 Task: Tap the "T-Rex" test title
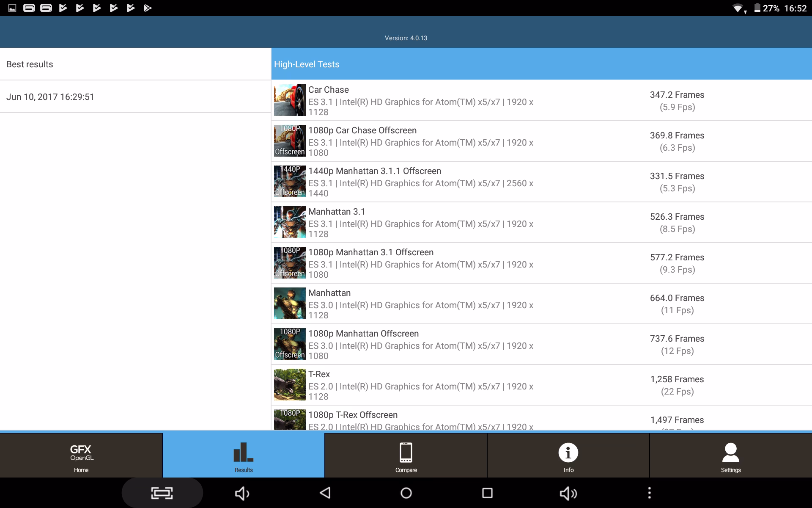point(319,374)
